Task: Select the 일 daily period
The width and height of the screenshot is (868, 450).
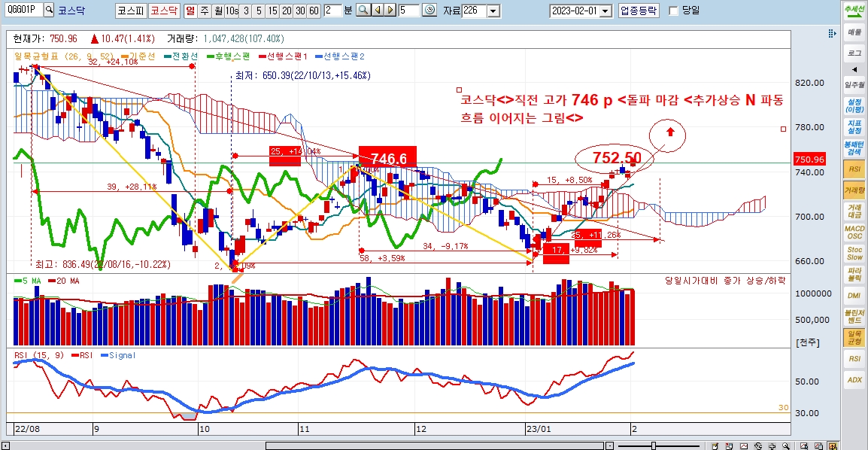Action: pos(190,11)
